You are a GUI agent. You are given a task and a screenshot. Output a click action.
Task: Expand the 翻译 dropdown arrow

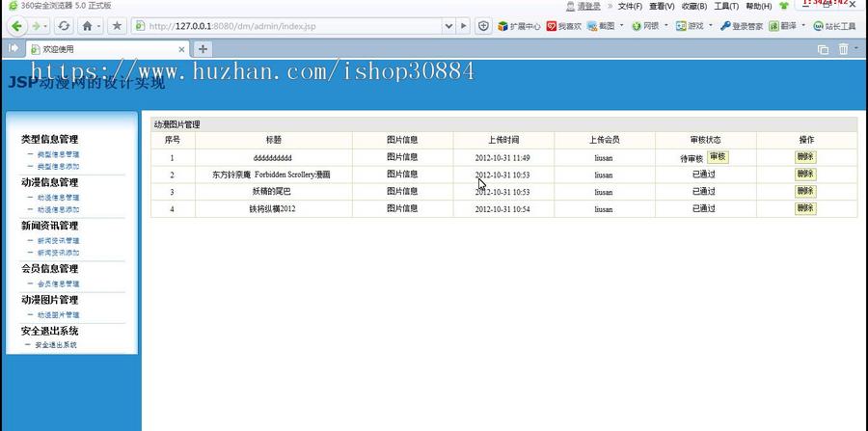tap(803, 25)
